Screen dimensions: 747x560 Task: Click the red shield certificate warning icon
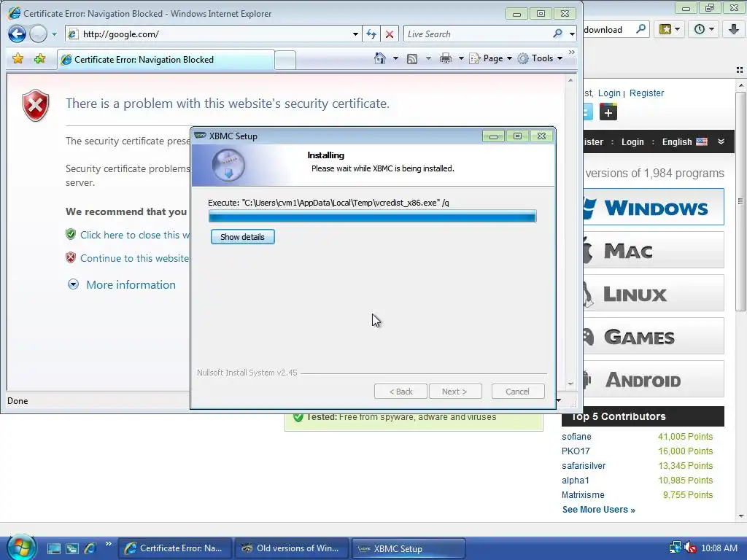(35, 105)
